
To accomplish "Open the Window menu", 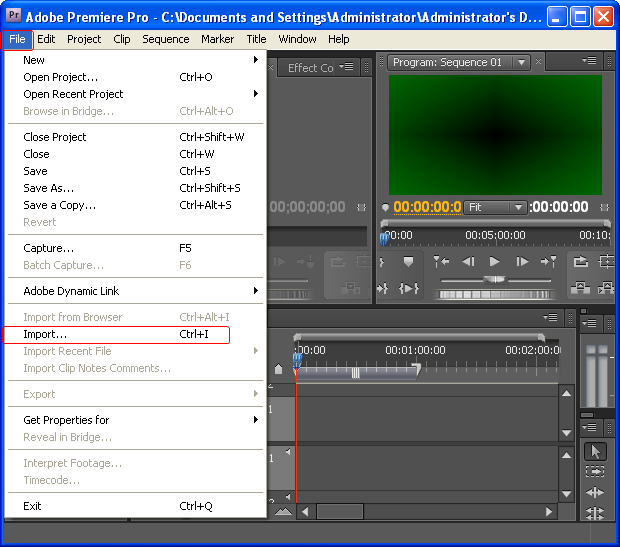I will pyautogui.click(x=297, y=39).
